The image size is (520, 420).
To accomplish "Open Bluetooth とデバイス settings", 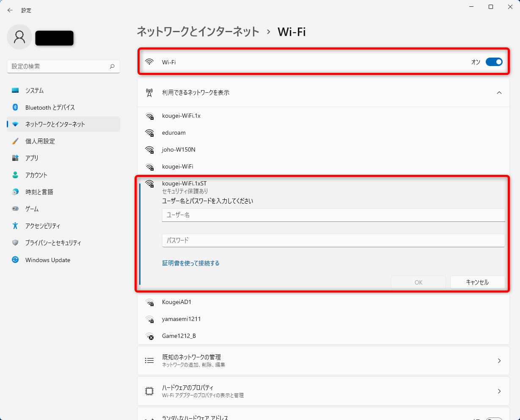I will click(x=63, y=108).
